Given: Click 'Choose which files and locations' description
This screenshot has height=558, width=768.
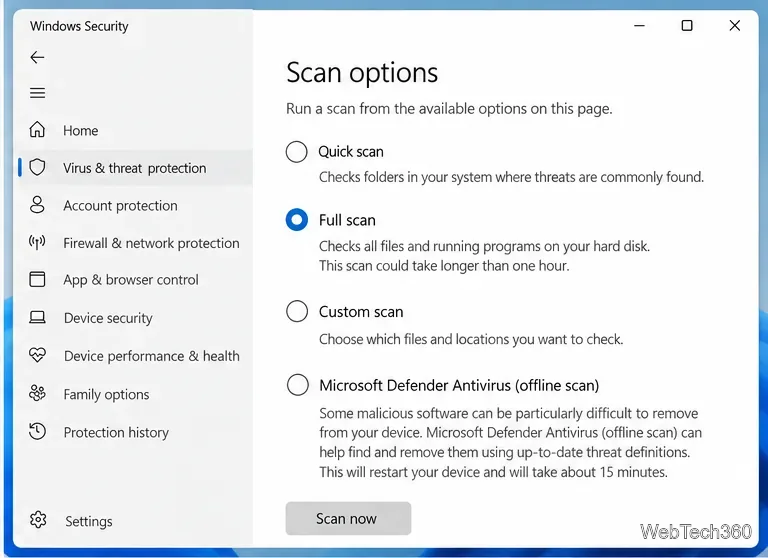Looking at the screenshot, I should pos(471,339).
